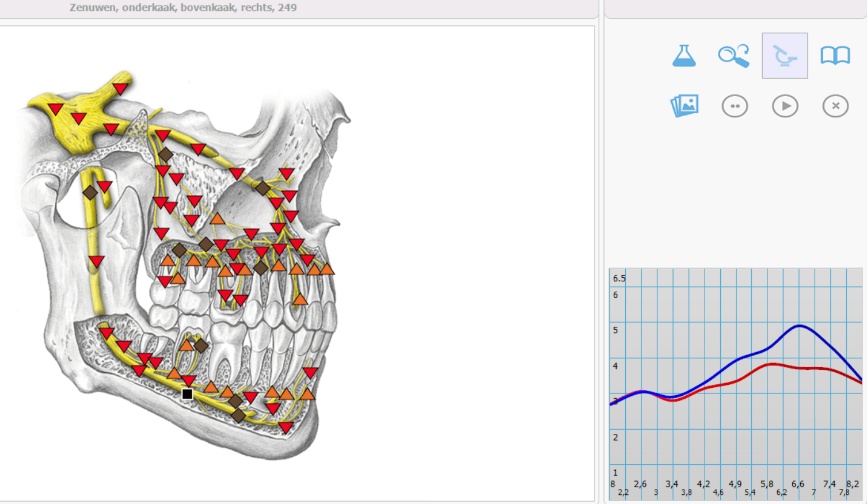Select the brown diamond below the cheekbone nerve junction
Image resolution: width=867 pixels, height=504 pixels.
(x=263, y=188)
